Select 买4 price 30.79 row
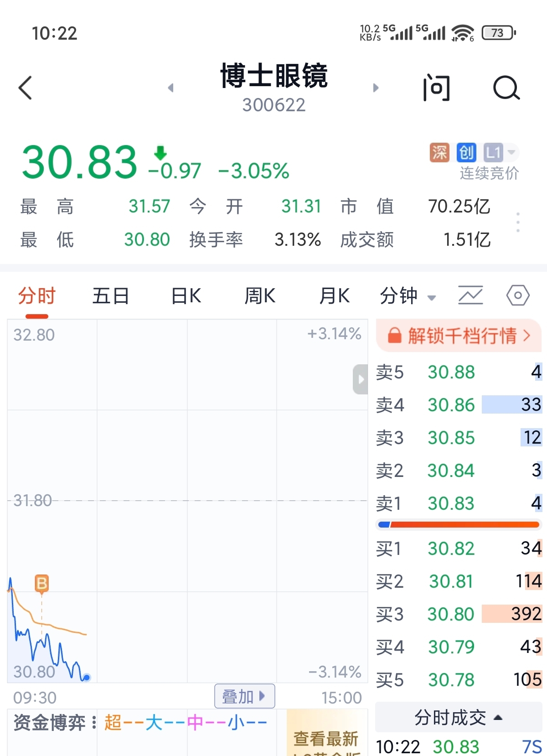 click(x=459, y=647)
